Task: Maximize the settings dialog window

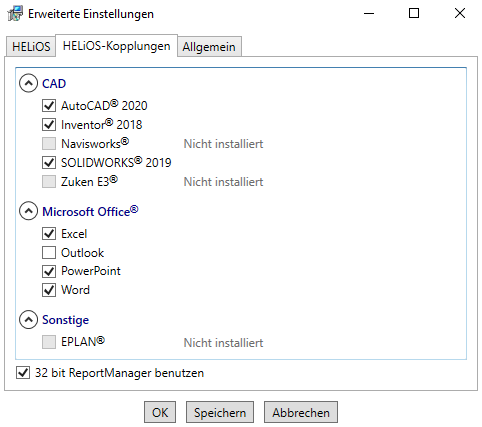Action: pos(414,13)
